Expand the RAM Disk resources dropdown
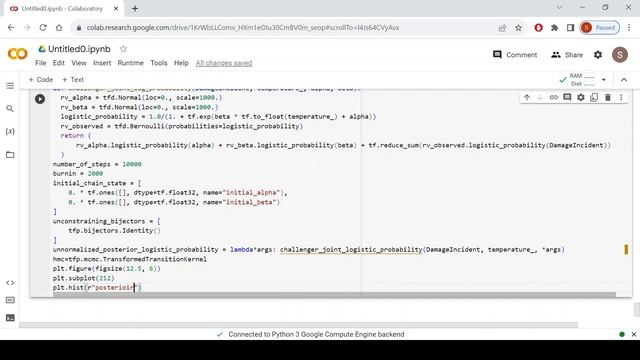 click(603, 80)
